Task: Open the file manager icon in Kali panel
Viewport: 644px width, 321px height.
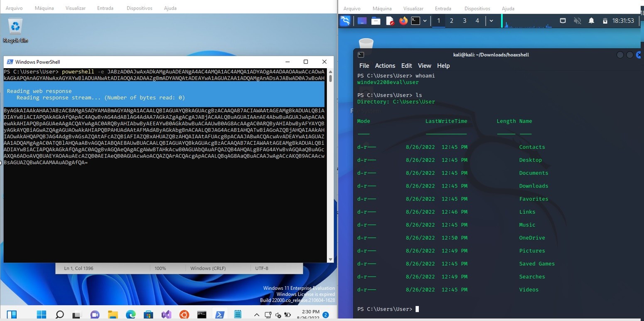Action: click(x=376, y=21)
